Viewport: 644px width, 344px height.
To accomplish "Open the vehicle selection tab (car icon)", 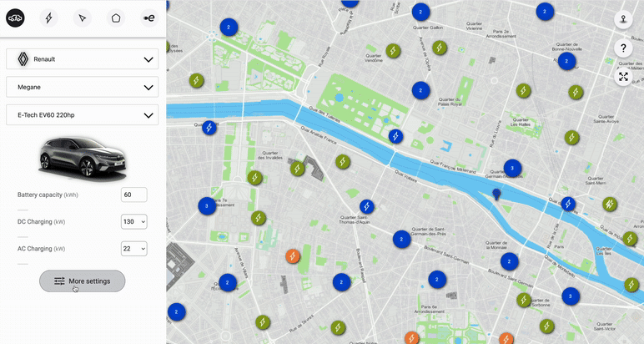I will pyautogui.click(x=15, y=18).
